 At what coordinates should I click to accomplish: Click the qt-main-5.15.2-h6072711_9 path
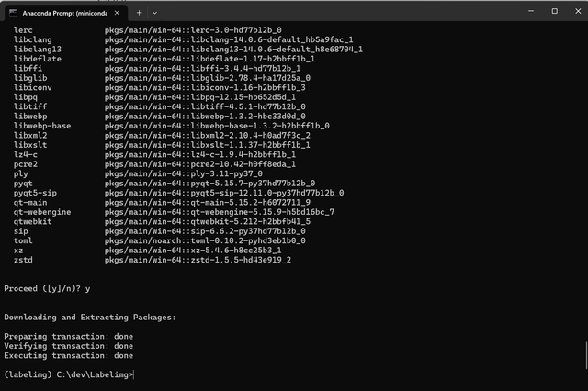click(x=208, y=203)
